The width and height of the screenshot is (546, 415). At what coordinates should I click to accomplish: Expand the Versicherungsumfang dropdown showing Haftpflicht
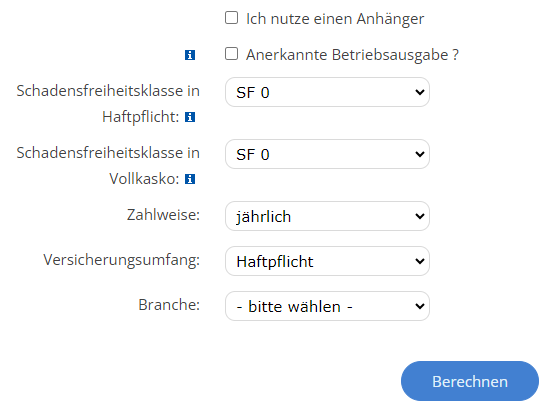tap(327, 261)
